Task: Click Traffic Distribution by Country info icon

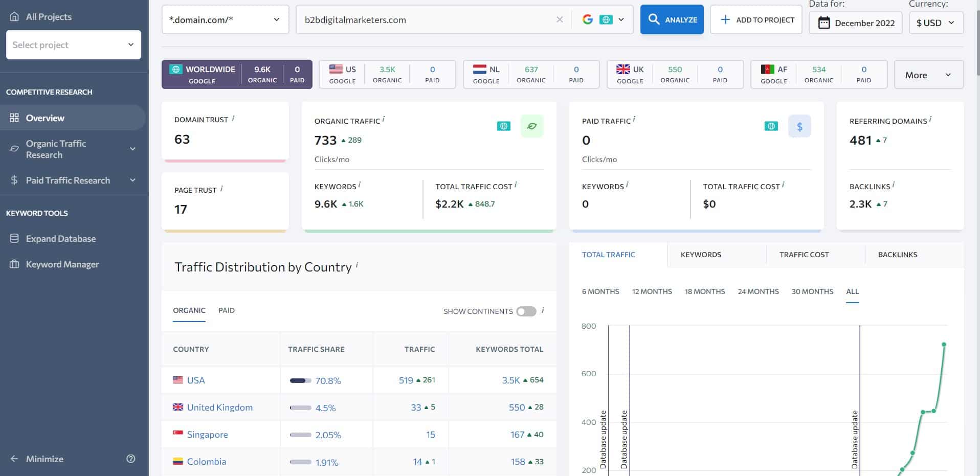Action: [x=357, y=265]
